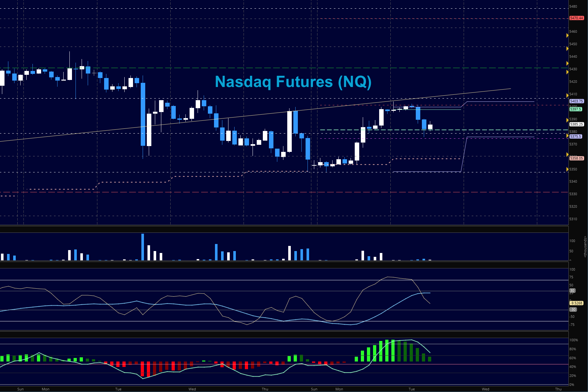Click the yellow marker beside the 5350 level
Screen dimensions: 588x392
(x=567, y=169)
